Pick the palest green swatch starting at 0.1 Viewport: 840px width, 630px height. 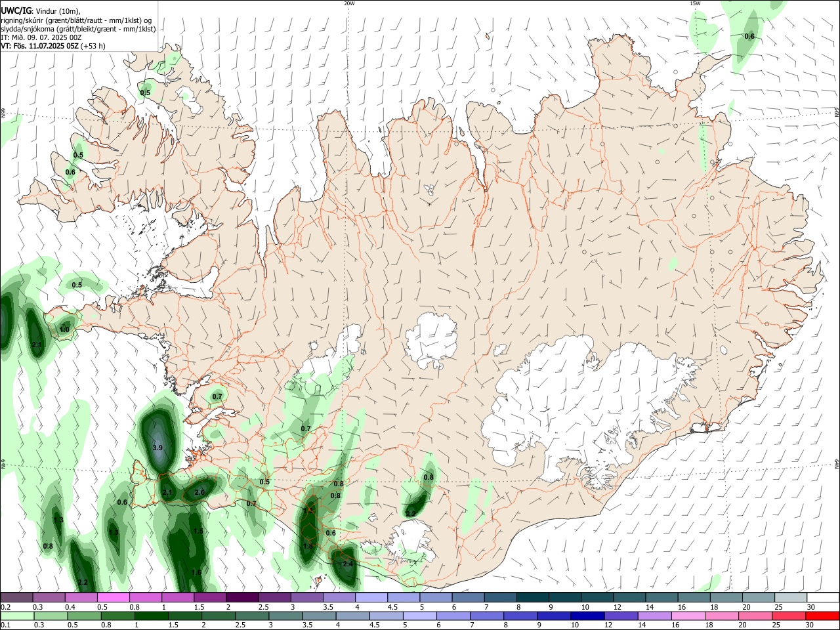17,616
